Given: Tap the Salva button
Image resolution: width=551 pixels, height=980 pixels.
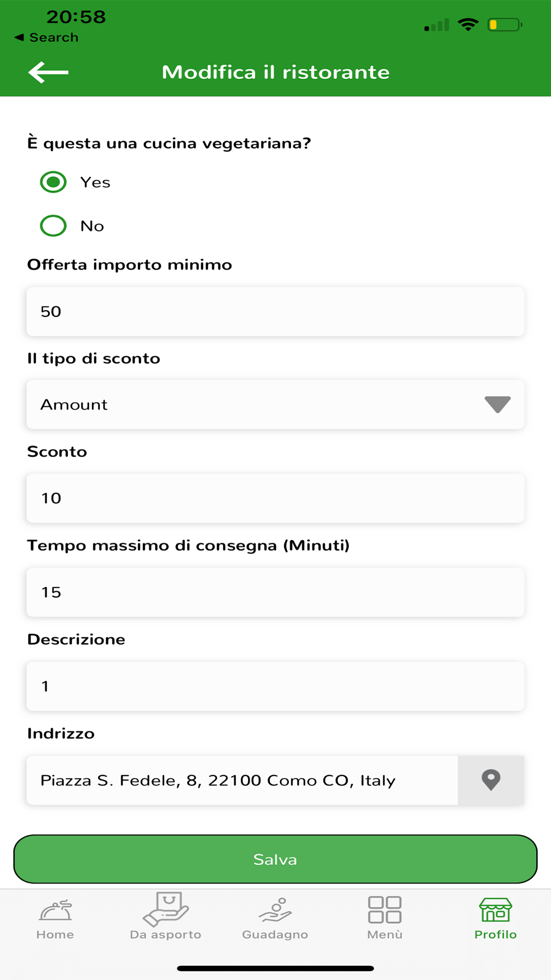Looking at the screenshot, I should (275, 859).
